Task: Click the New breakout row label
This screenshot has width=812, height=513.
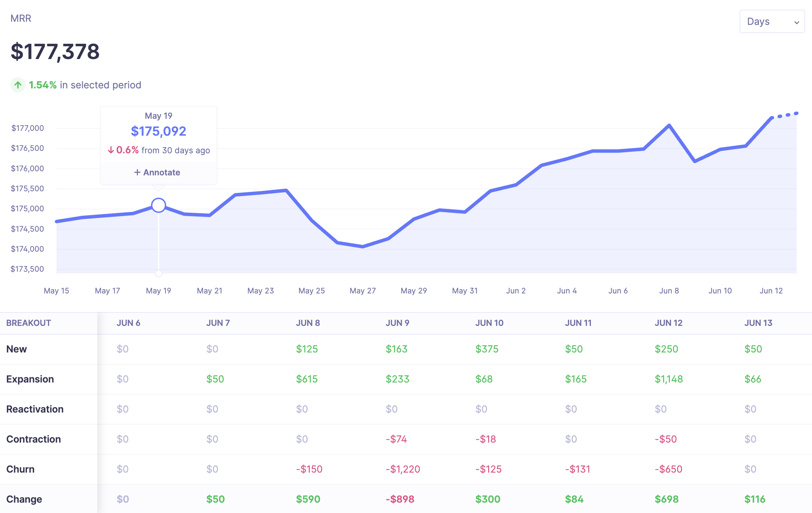Action: point(16,349)
